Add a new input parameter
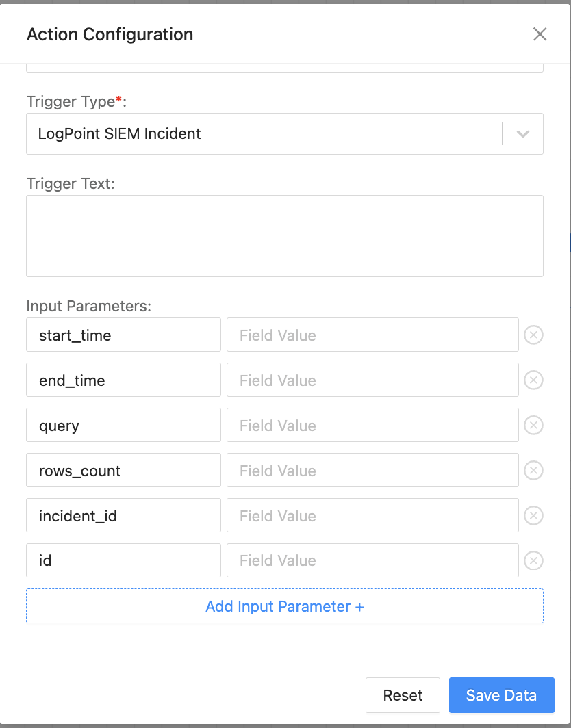 pos(285,606)
